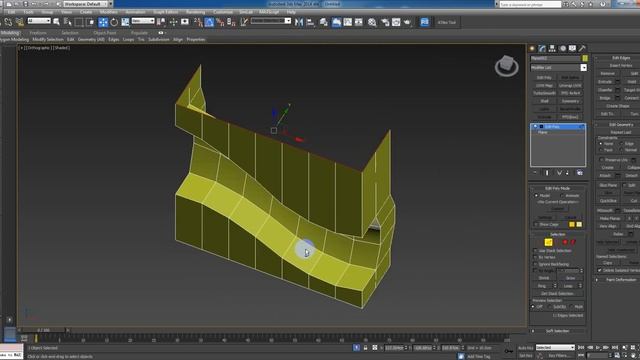Viewport: 640px width, 360px height.
Task: Select Edge sub-object level icon
Action: pos(549,242)
